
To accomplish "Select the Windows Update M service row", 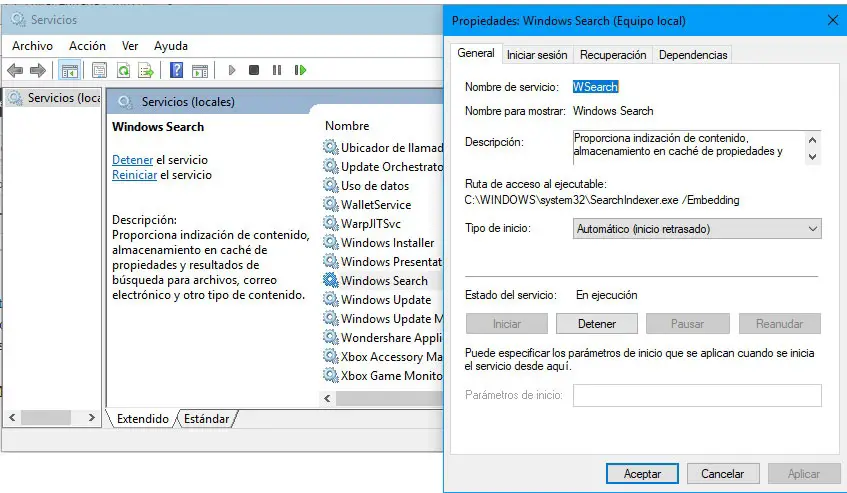I will pos(383,319).
